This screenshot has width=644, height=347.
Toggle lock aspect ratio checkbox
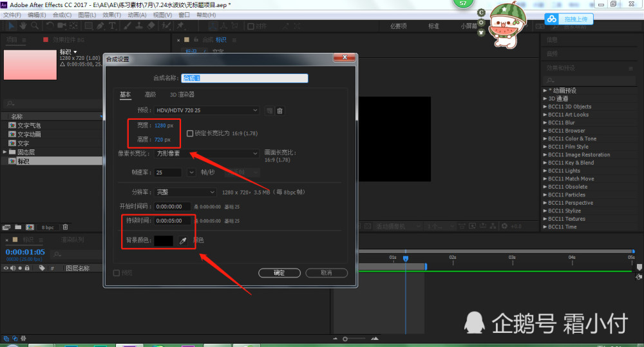[x=190, y=133]
